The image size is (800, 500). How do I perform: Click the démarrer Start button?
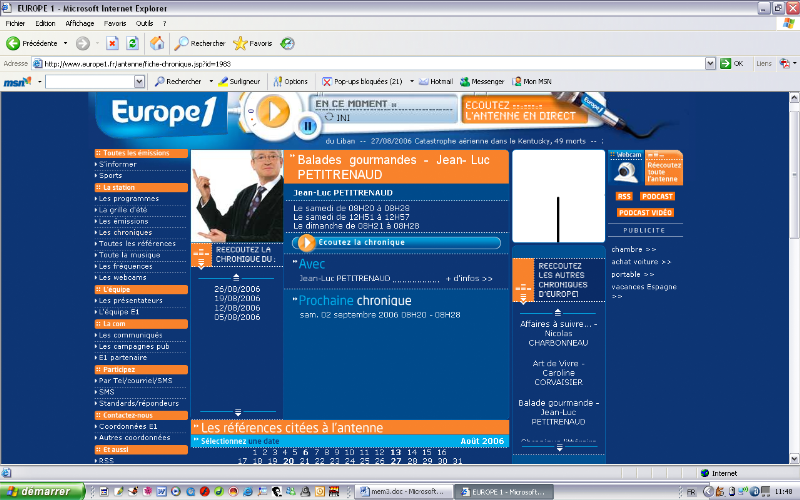coord(42,491)
